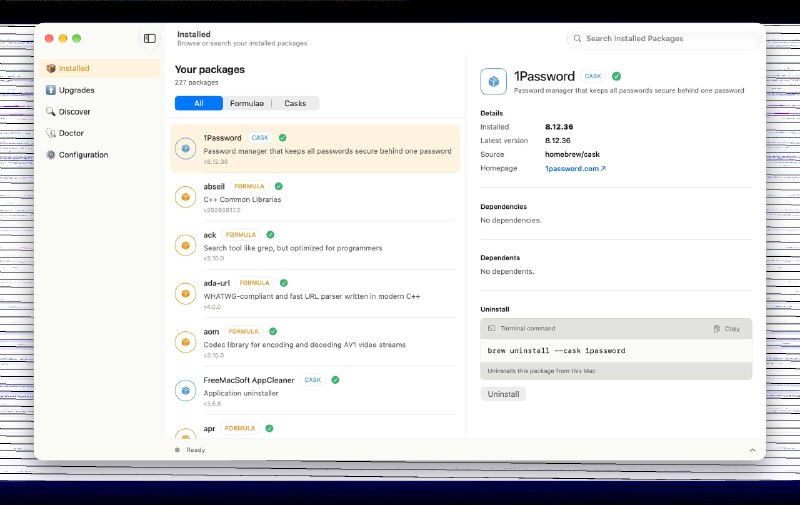This screenshot has width=800, height=505.
Task: Click the abseil formula package icon
Action: click(186, 197)
